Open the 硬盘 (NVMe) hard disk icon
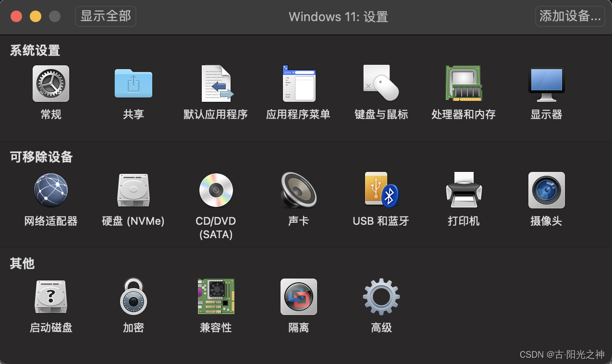The height and width of the screenshot is (364, 612). [x=134, y=190]
